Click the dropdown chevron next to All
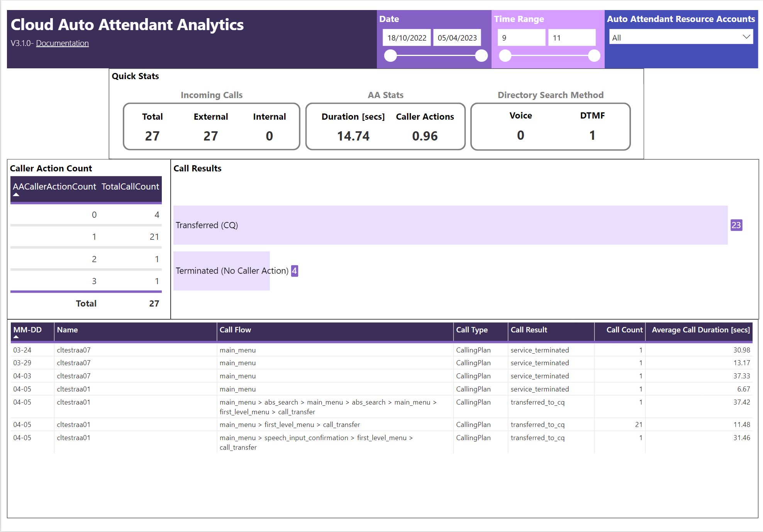The height and width of the screenshot is (532, 763). 746,37
